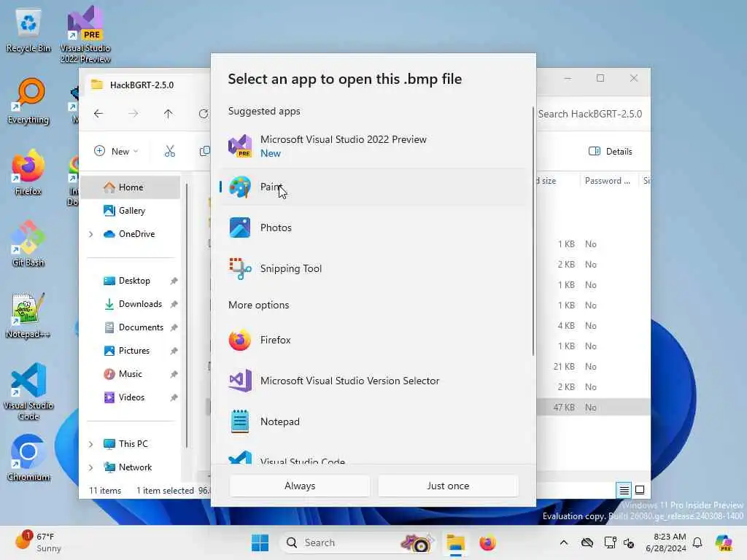Pick Snipping Tool from the app list
The image size is (747, 560).
[373, 268]
